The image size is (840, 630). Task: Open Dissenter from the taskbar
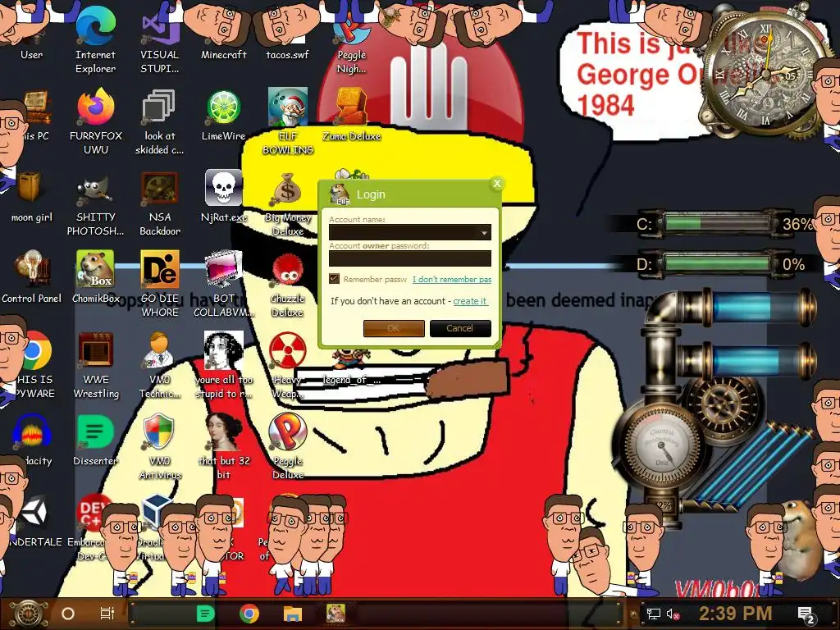pyautogui.click(x=205, y=614)
